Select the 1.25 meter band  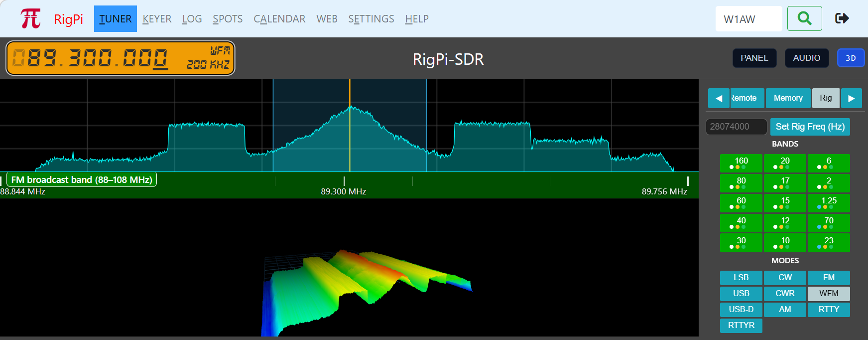click(829, 203)
